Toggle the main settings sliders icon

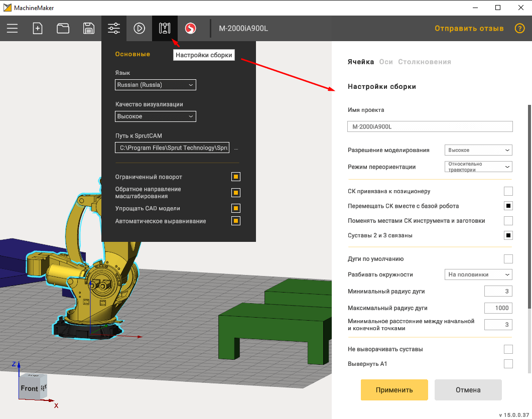[x=114, y=28]
